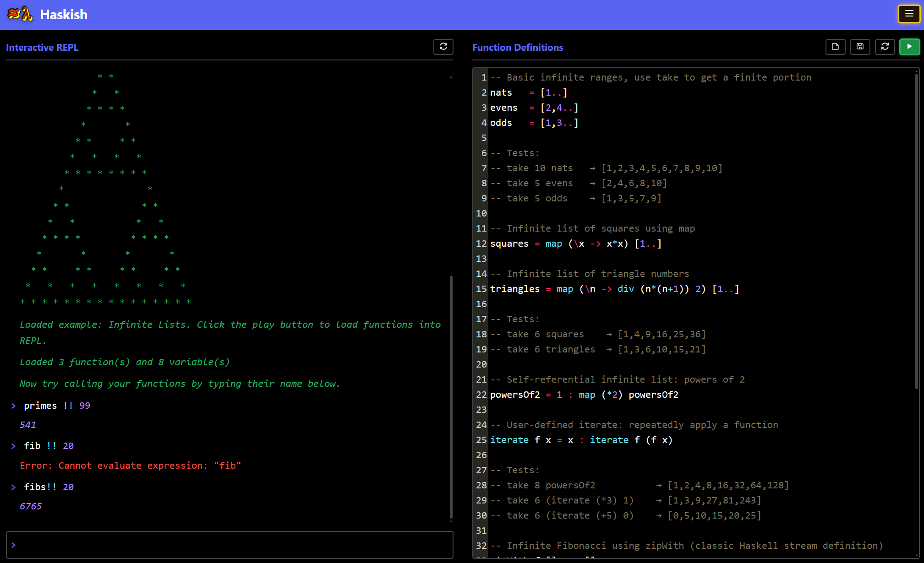The width and height of the screenshot is (924, 563).
Task: Click the REPL output scrollbar thumb
Action: (x=451, y=396)
